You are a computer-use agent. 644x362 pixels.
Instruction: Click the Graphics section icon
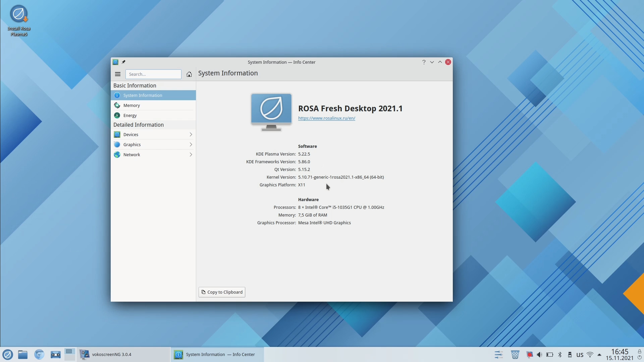(117, 144)
